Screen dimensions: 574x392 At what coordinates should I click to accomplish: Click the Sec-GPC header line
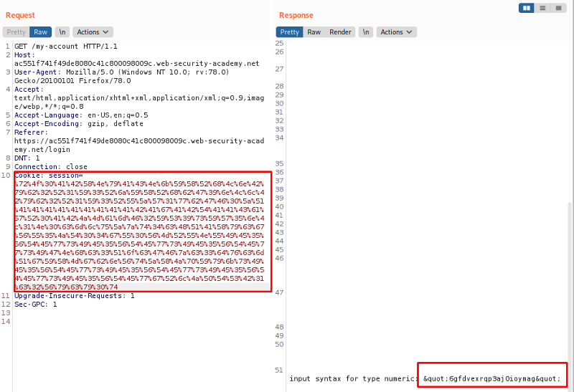pos(35,304)
